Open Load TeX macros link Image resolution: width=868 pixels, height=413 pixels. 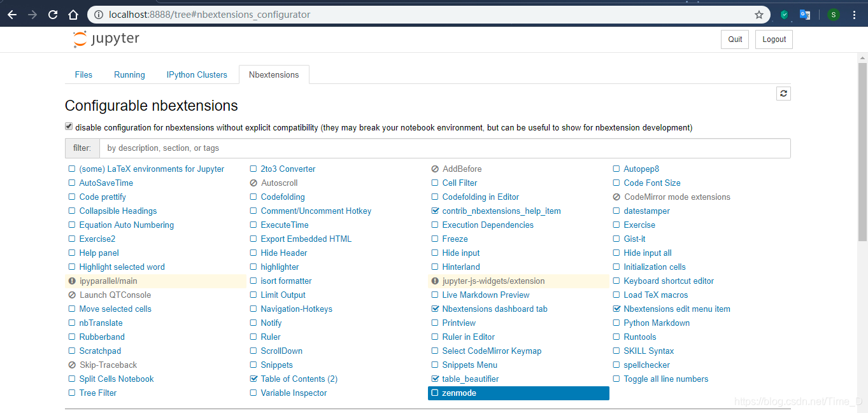pyautogui.click(x=656, y=295)
